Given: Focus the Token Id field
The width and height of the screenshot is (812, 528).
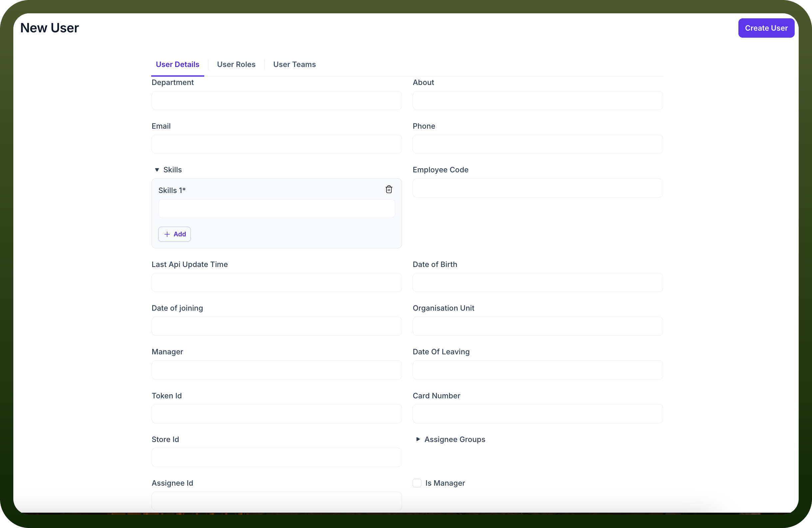Looking at the screenshot, I should pyautogui.click(x=277, y=414).
